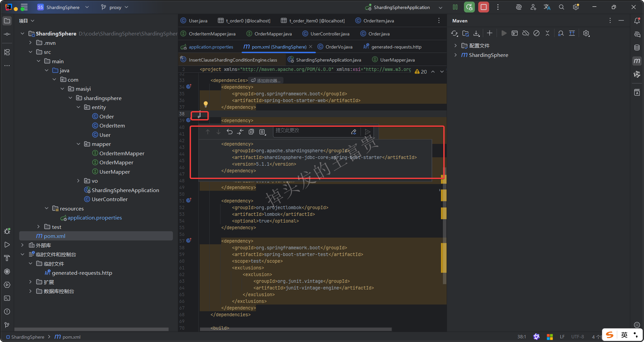Viewport: 644px width, 342px height.
Task: Select UserController in project tree
Action: 110,199
